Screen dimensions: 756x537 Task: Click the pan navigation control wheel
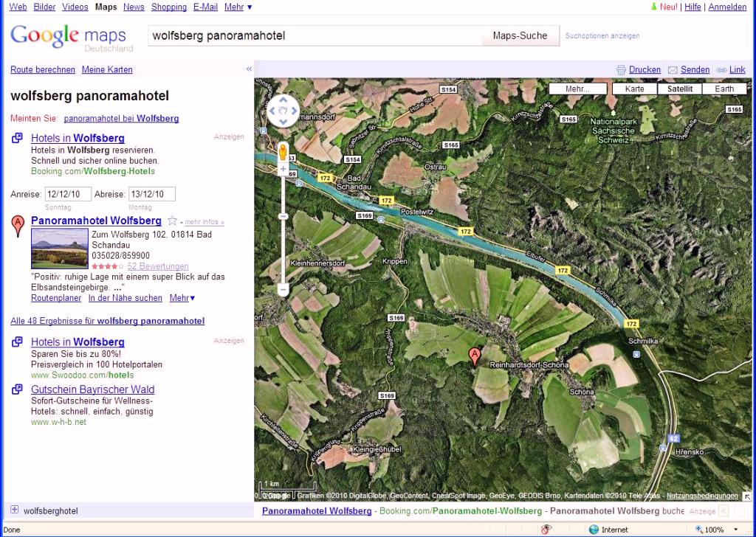pyautogui.click(x=283, y=112)
